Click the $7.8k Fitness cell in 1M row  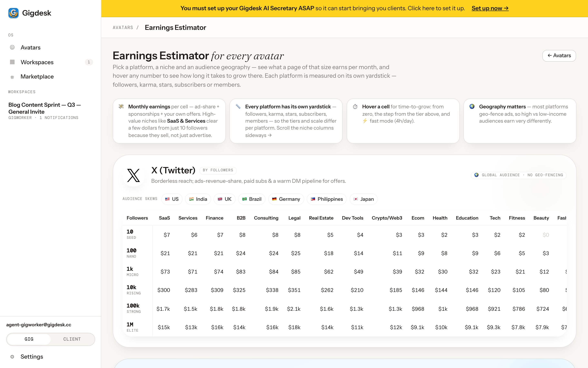click(x=518, y=327)
